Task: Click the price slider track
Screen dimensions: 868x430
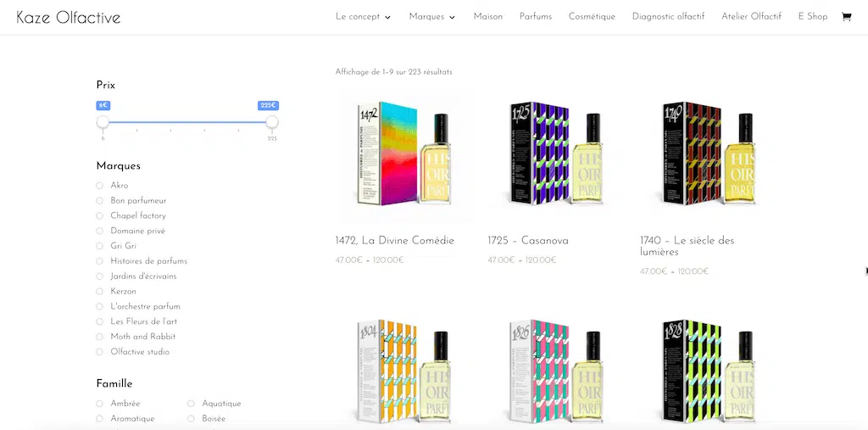Action: tap(187, 122)
